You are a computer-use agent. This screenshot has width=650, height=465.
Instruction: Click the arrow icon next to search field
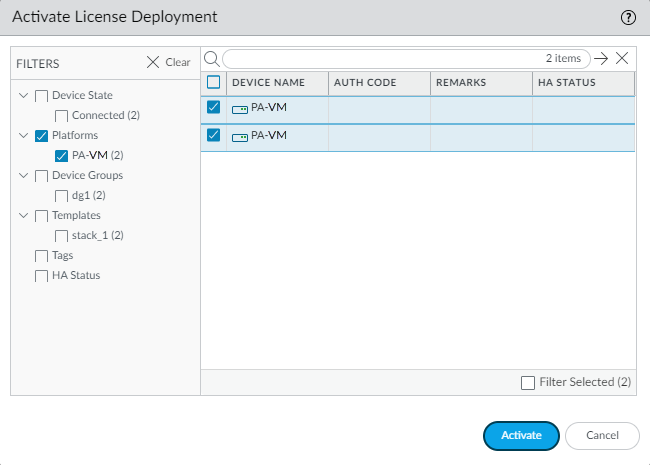[601, 59]
